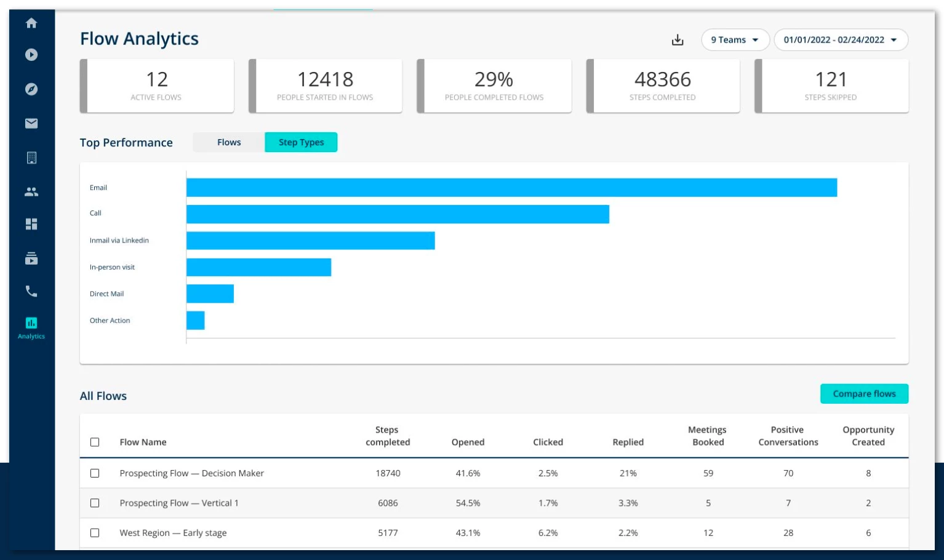Check the Prospecting Flow — Decision Maker row

pyautogui.click(x=95, y=473)
